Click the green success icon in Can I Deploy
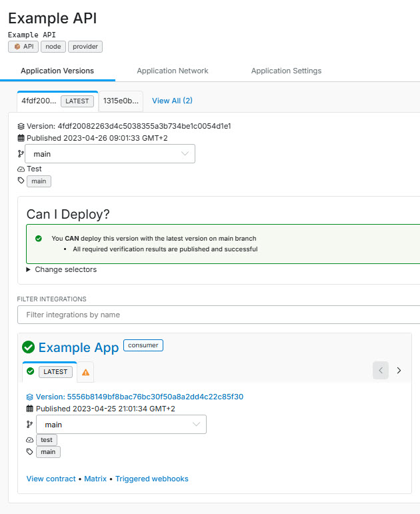The width and height of the screenshot is (420, 514). (39, 239)
